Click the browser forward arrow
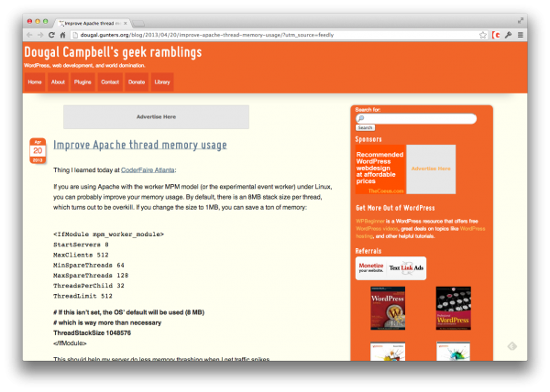550x392 pixels. click(40, 35)
